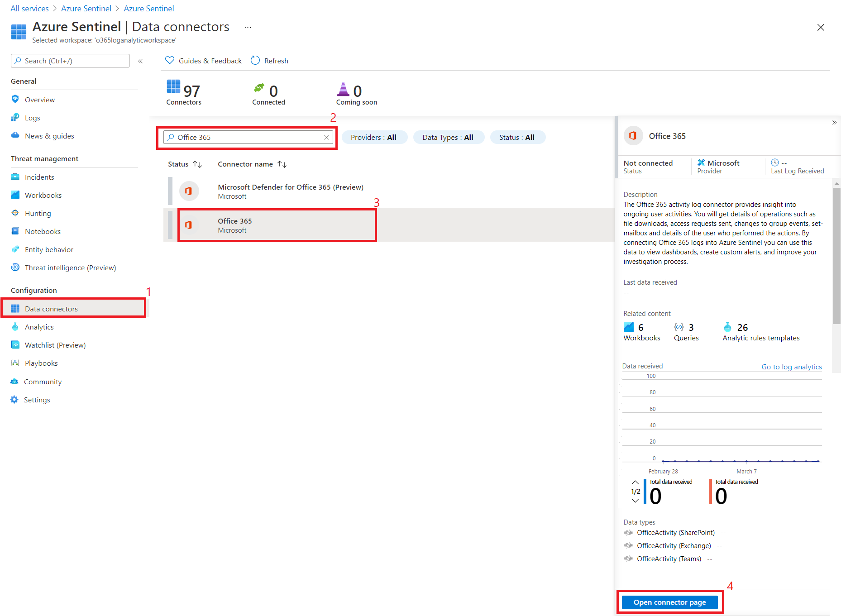Click the Refresh icon in toolbar
Screen dimensions: 841x616
(255, 61)
